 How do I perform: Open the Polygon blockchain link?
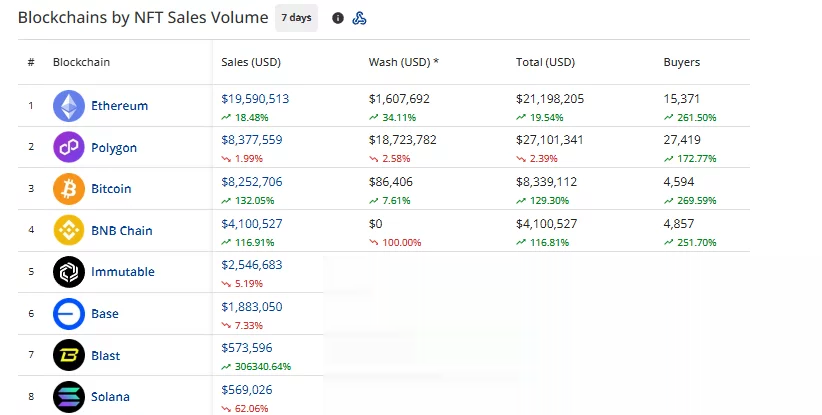[114, 148]
